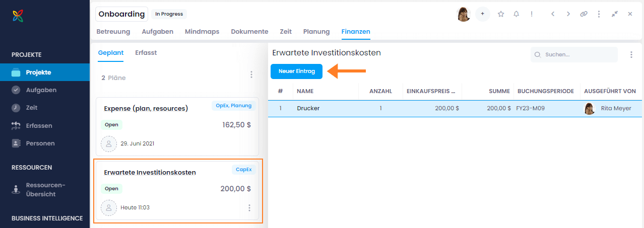Switch to the Finanzen tab
Screen dimensions: 644x228
coord(356,31)
